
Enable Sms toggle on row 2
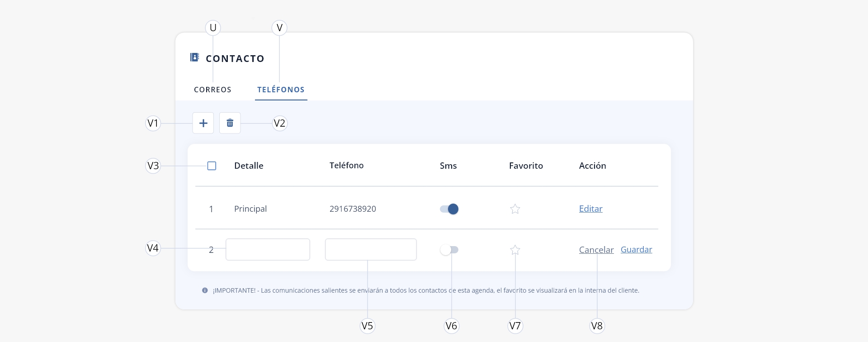pos(449,250)
